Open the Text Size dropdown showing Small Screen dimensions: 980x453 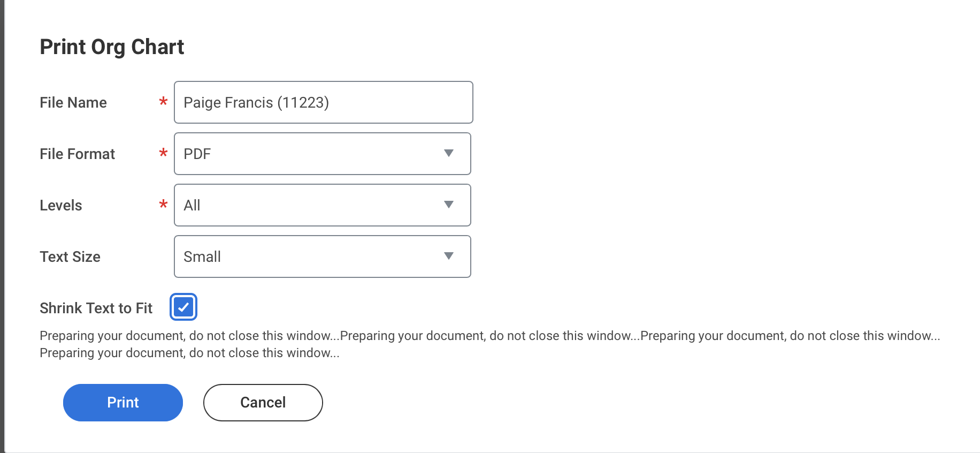click(310, 256)
